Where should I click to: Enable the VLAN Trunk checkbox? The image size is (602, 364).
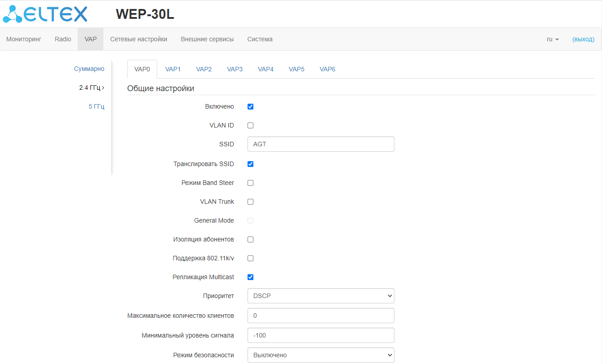(x=251, y=202)
